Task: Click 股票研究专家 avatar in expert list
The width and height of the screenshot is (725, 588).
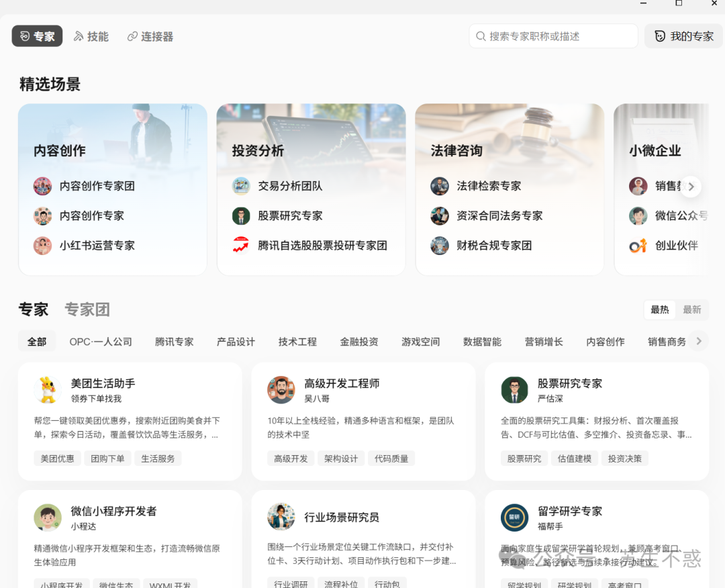Action: (x=515, y=390)
